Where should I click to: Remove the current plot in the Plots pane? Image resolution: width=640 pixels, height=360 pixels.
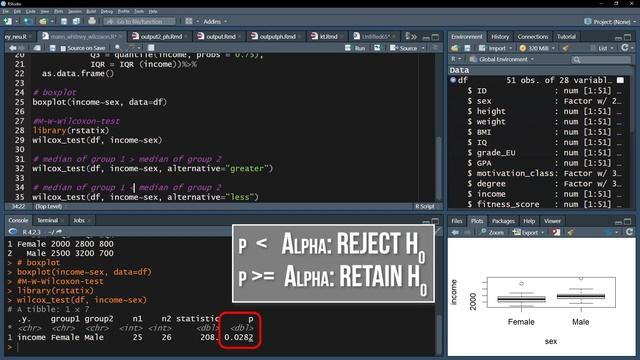coord(556,232)
